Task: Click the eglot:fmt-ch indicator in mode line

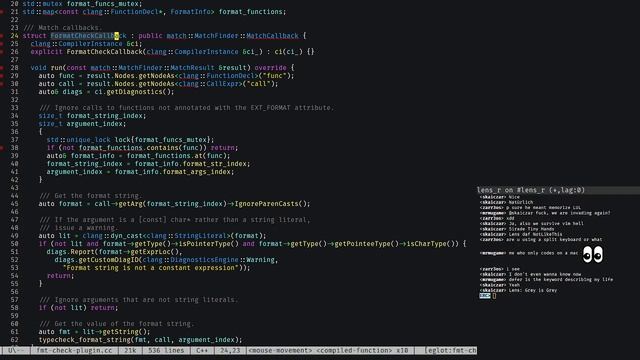Action: coord(451,350)
